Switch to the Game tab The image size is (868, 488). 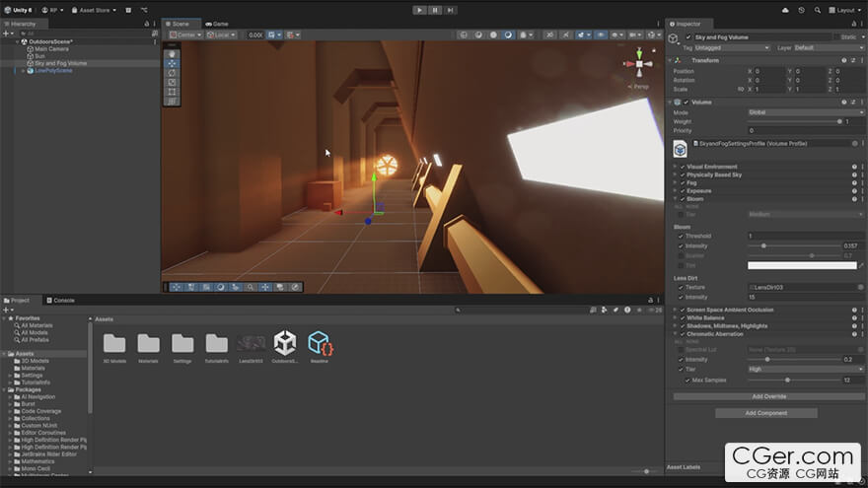(217, 24)
